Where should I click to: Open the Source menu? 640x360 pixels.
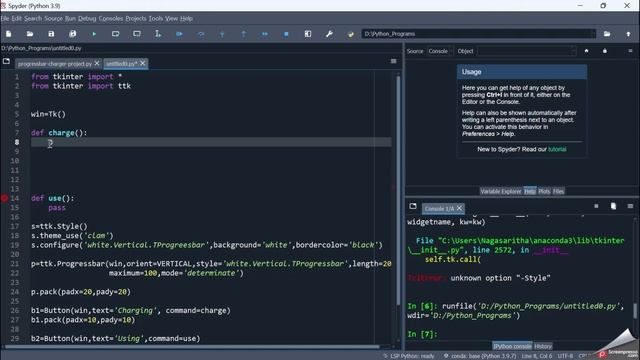pyautogui.click(x=53, y=18)
